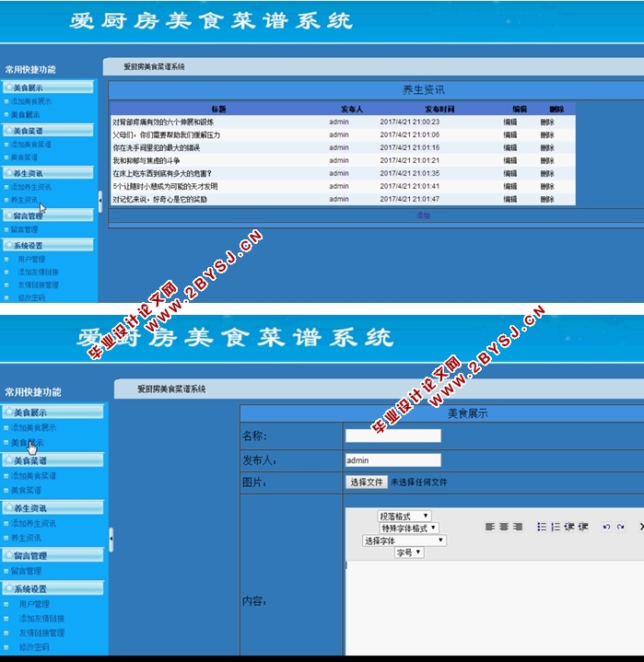Open the 段落格式 paragraph format dropdown
The height and width of the screenshot is (662, 644).
[x=404, y=516]
